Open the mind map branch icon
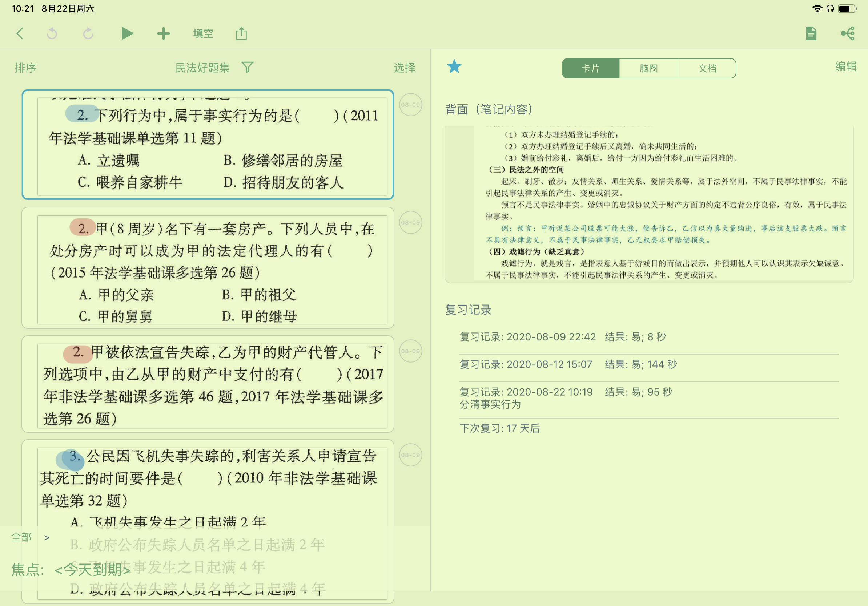868x606 pixels. click(x=848, y=33)
